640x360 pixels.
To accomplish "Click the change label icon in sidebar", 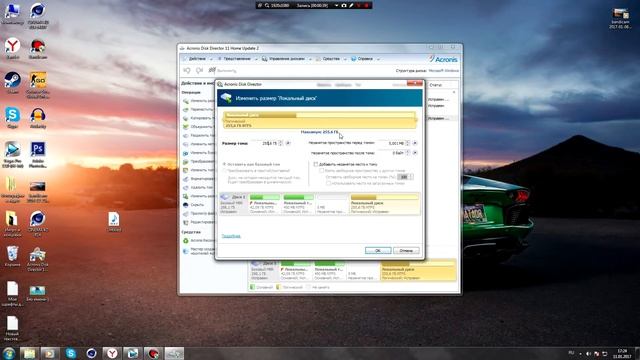I will tap(186, 144).
